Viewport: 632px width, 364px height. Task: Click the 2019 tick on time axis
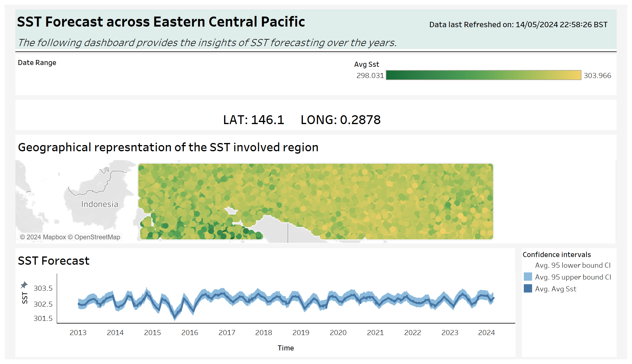pyautogui.click(x=301, y=333)
